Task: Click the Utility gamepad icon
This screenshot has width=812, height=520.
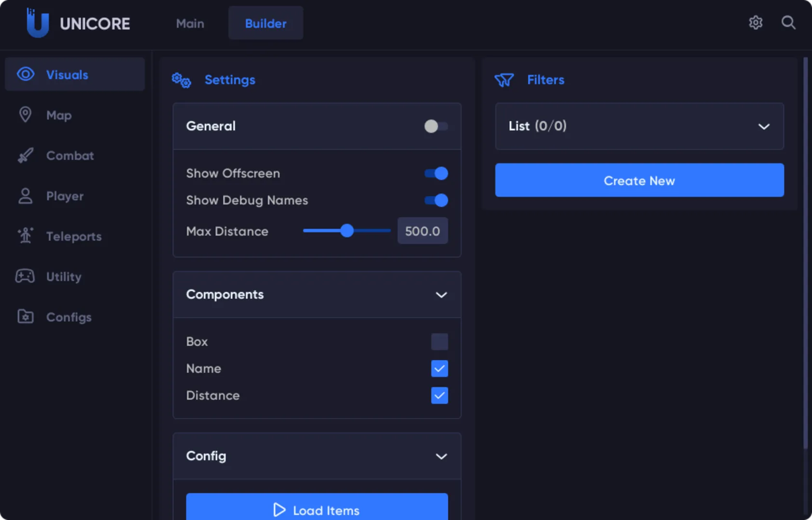Action: pos(25,276)
